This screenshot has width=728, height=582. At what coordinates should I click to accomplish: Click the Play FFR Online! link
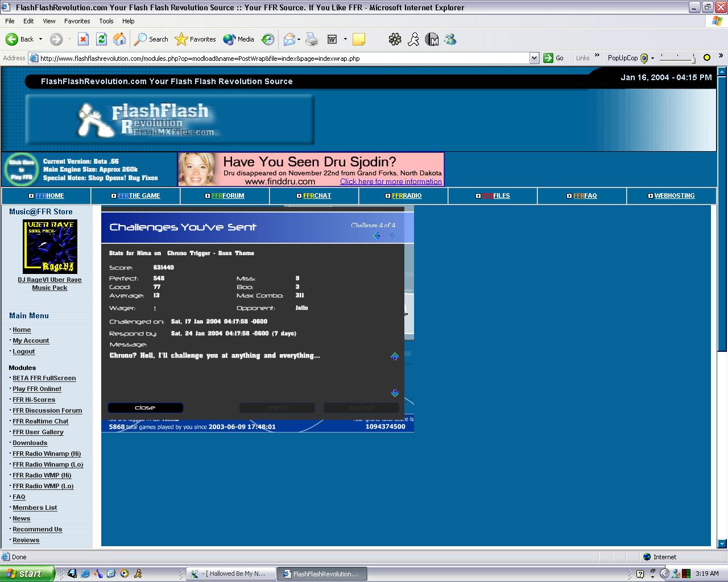pyautogui.click(x=37, y=389)
